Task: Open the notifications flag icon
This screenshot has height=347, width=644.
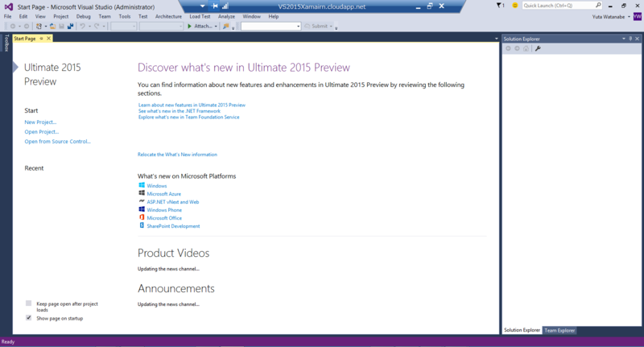Action: click(x=498, y=6)
